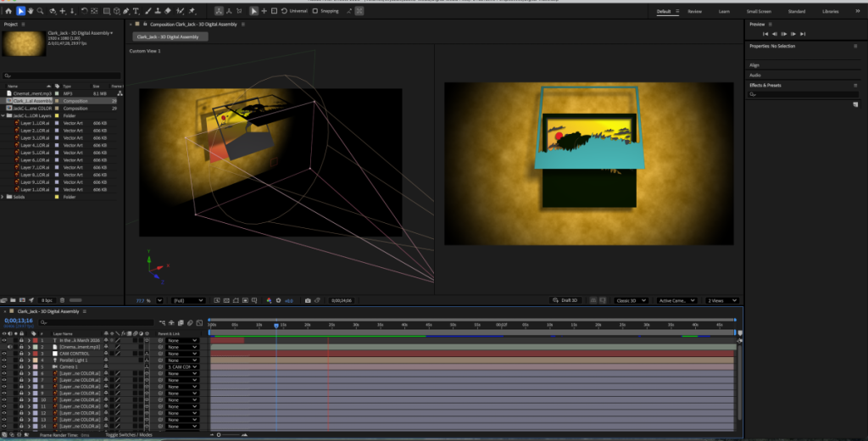The width and height of the screenshot is (868, 441).
Task: Click the color channels icon in viewer
Action: point(269,300)
